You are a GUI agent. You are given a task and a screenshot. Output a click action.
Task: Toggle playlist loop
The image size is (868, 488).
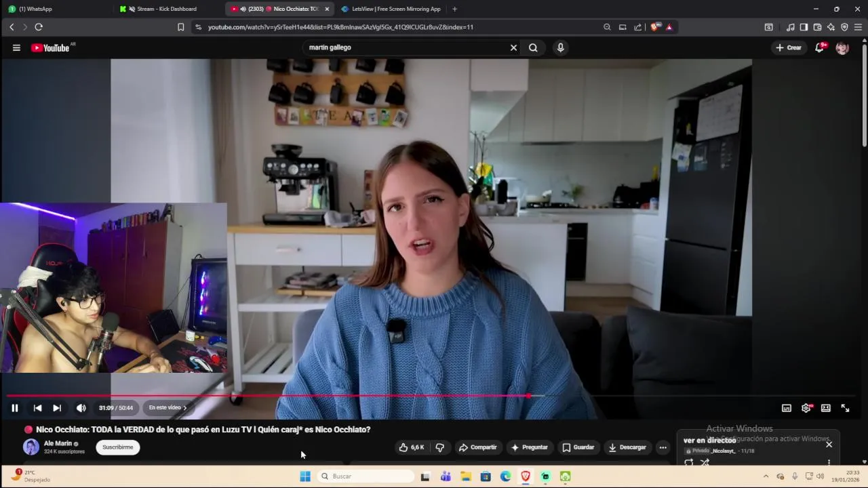pyautogui.click(x=689, y=462)
